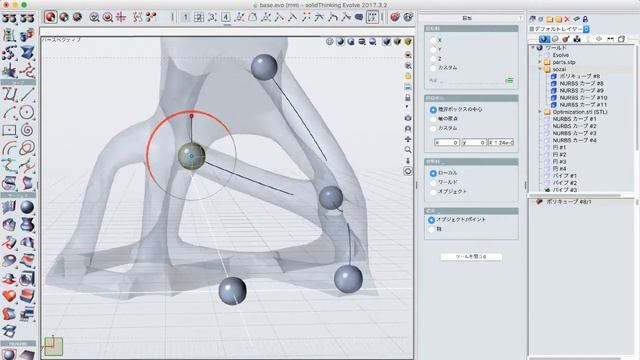The height and width of the screenshot is (360, 640).
Task: Select the ワールド radio option
Action: (x=433, y=182)
